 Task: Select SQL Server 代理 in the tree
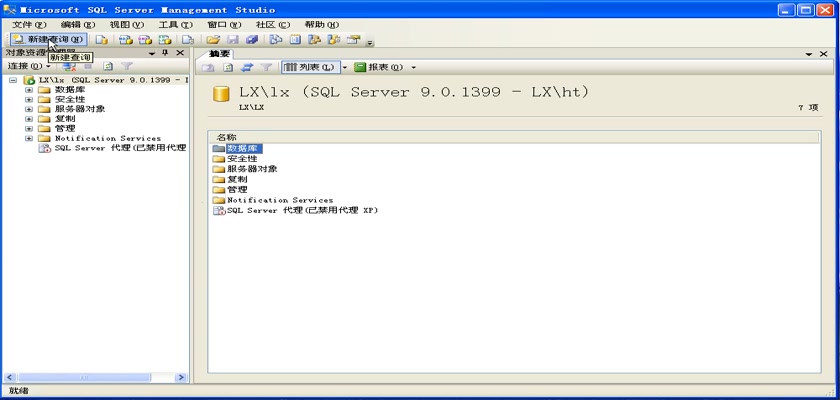pos(120,148)
